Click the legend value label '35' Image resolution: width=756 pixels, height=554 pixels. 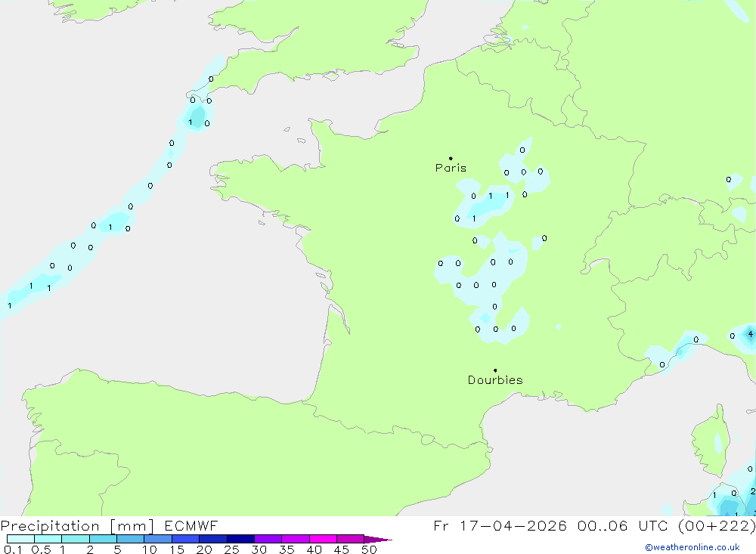click(x=287, y=549)
